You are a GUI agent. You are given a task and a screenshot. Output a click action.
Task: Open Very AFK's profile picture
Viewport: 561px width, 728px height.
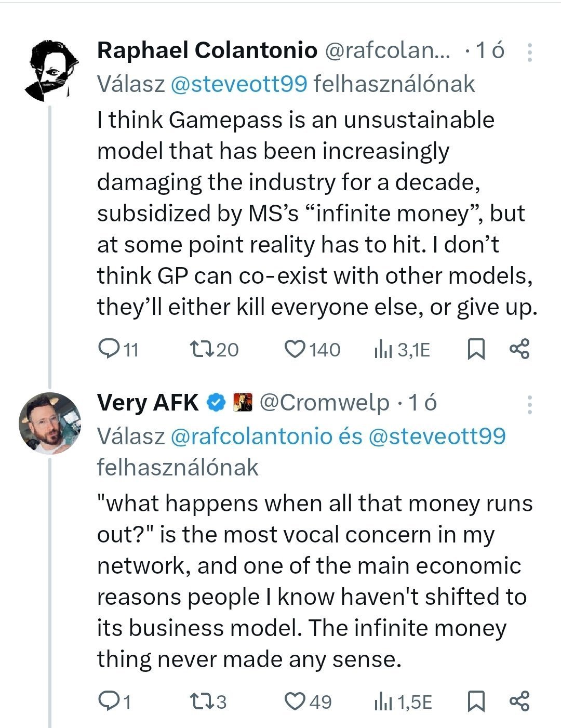point(50,423)
